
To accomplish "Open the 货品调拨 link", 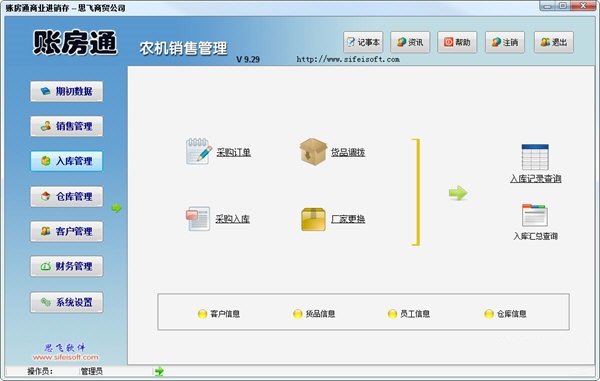I will pyautogui.click(x=348, y=152).
